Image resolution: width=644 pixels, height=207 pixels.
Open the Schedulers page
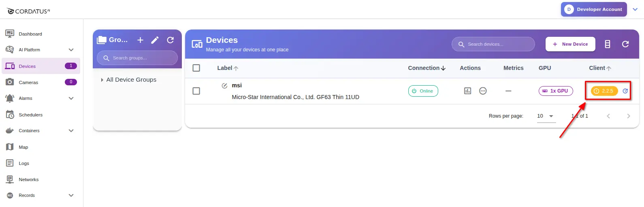coord(30,115)
